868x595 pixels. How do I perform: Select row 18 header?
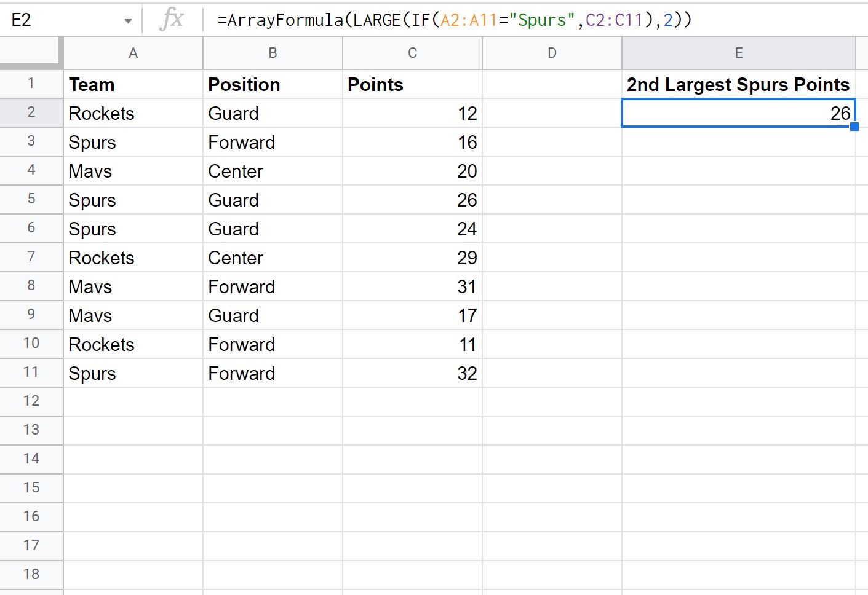click(x=31, y=575)
